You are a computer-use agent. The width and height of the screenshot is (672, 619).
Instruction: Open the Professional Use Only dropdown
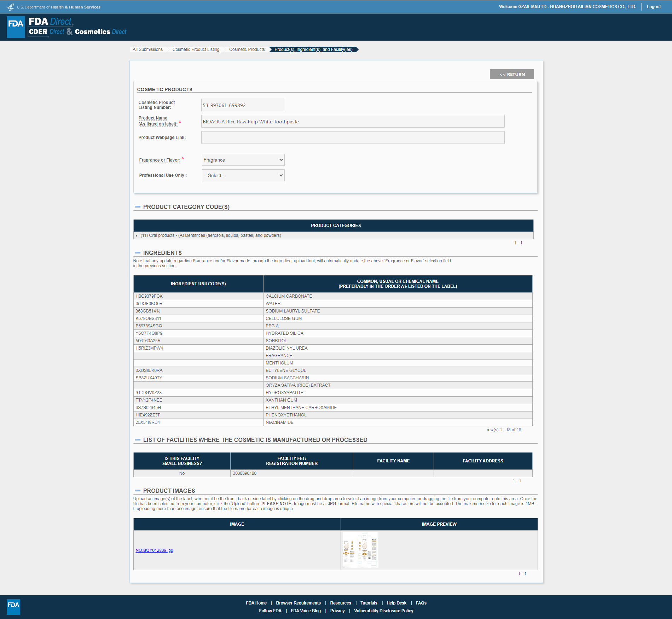243,175
